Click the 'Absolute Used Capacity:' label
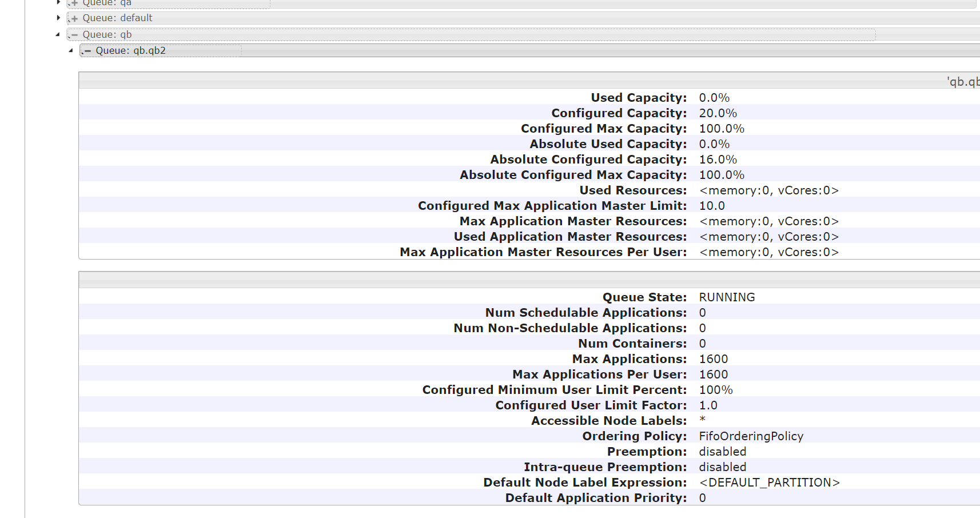The width and height of the screenshot is (980, 518). [608, 144]
